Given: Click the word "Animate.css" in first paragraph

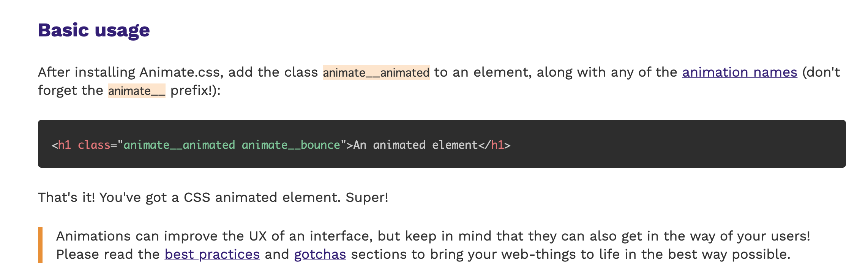Looking at the screenshot, I should pos(180,72).
